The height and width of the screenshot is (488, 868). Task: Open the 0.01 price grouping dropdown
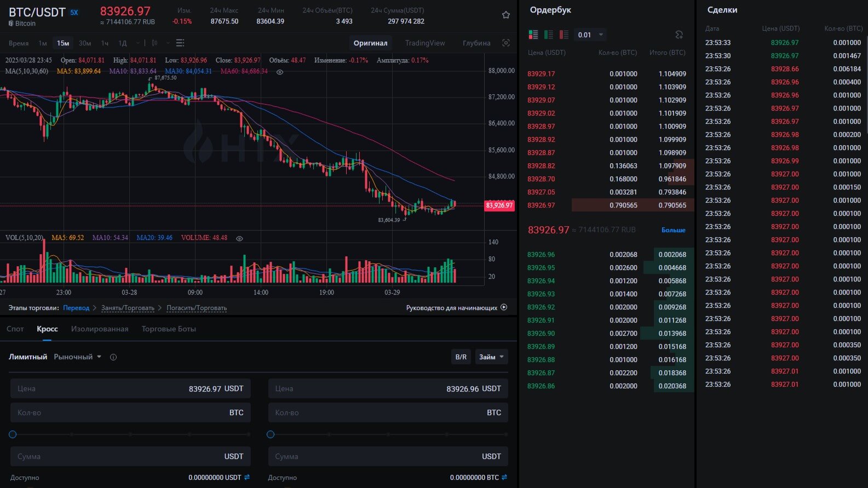click(590, 35)
